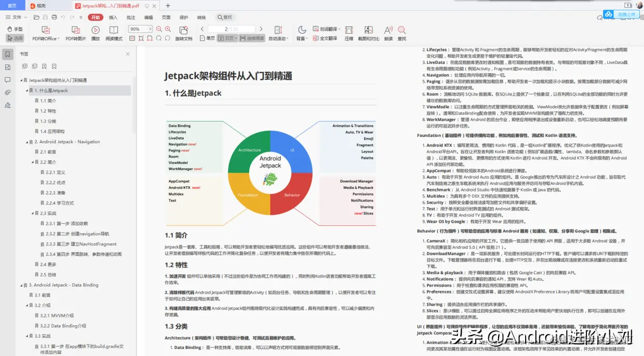Switch to 双页 double page view

[x=227, y=38]
